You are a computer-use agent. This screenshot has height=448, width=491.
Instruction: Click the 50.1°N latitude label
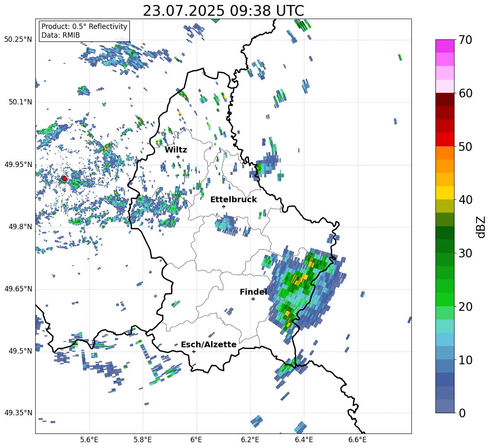(20, 102)
